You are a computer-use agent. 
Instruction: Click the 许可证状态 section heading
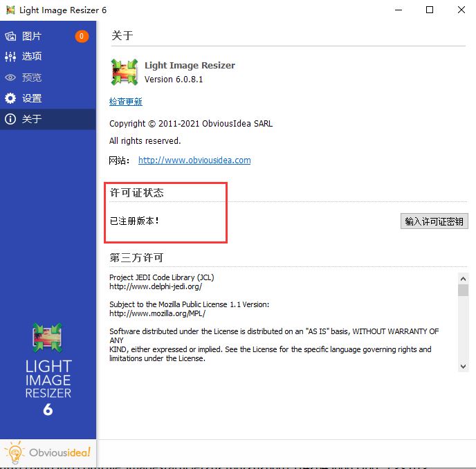(x=136, y=193)
